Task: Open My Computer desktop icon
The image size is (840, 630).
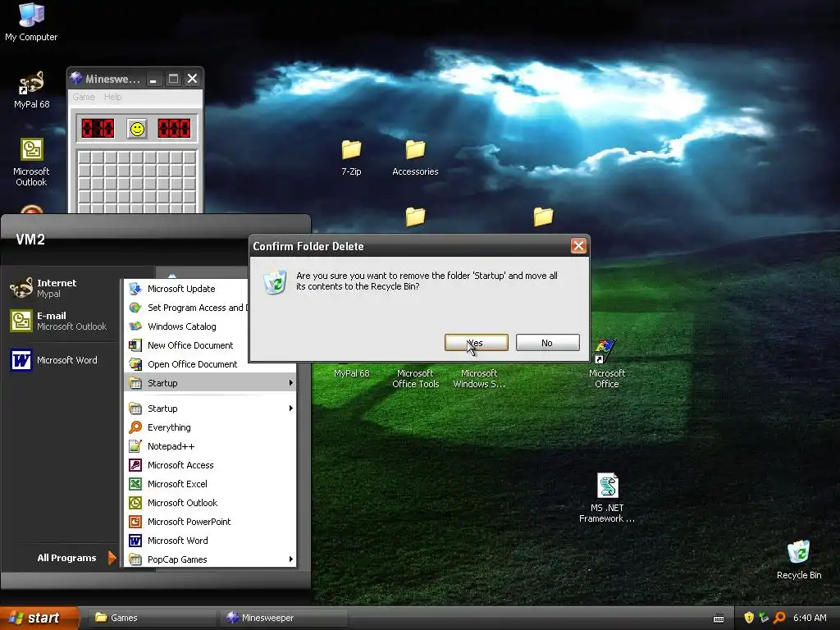Action: click(x=31, y=21)
